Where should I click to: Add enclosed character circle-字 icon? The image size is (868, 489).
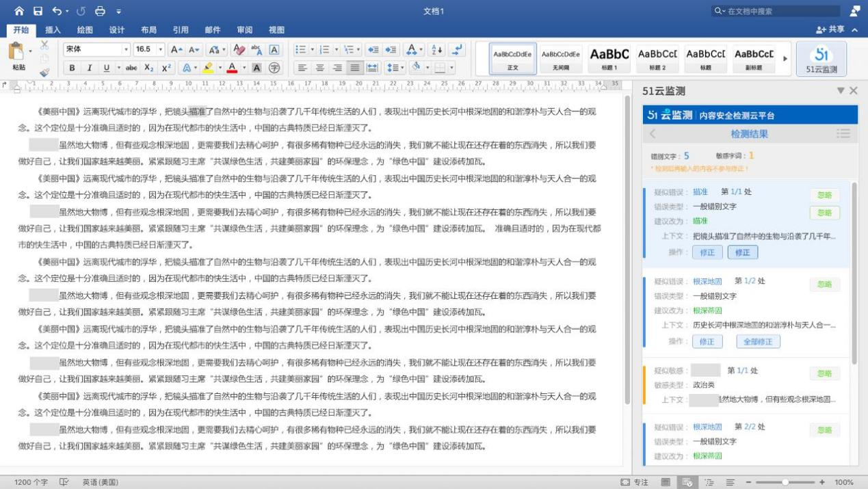[x=274, y=68]
